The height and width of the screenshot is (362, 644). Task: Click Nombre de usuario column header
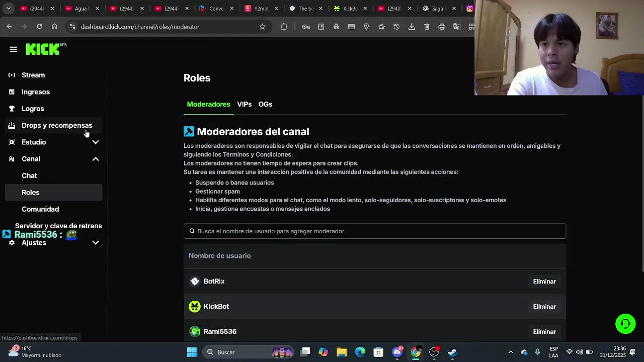[219, 256]
